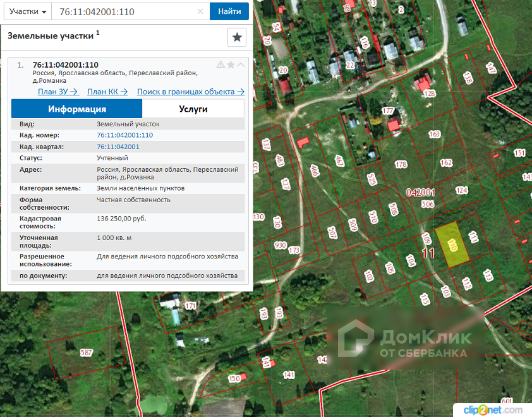The image size is (532, 417).
Task: Click parcel label 930 on map
Action: (281, 245)
